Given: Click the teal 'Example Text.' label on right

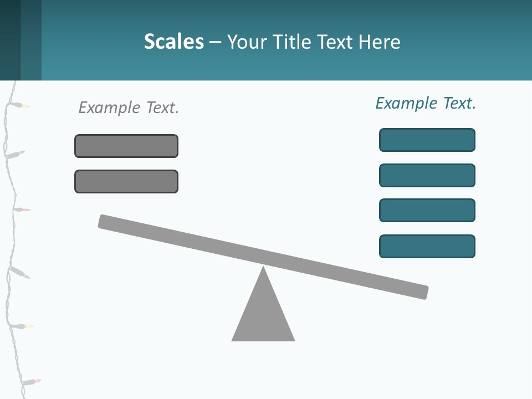Looking at the screenshot, I should click(426, 104).
